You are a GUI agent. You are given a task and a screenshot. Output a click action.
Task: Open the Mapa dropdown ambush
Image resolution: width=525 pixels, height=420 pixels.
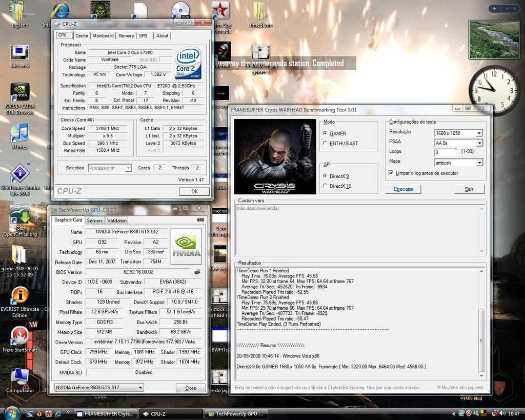[458, 163]
